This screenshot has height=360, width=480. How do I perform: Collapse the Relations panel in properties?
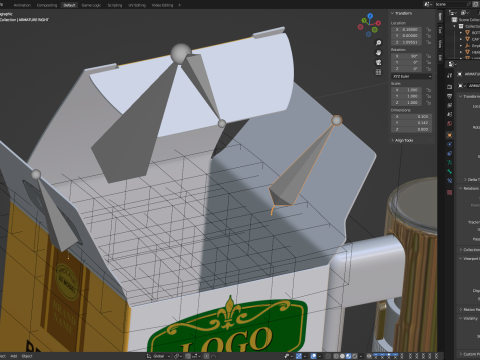pyautogui.click(x=461, y=189)
